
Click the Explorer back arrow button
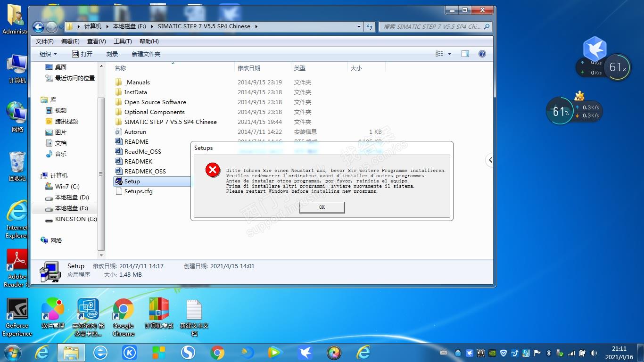(x=39, y=27)
